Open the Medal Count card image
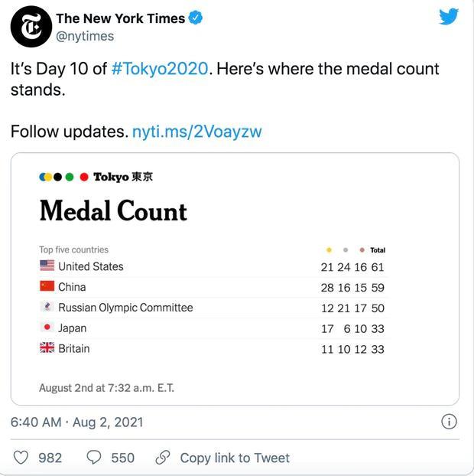474x476 pixels. point(235,279)
